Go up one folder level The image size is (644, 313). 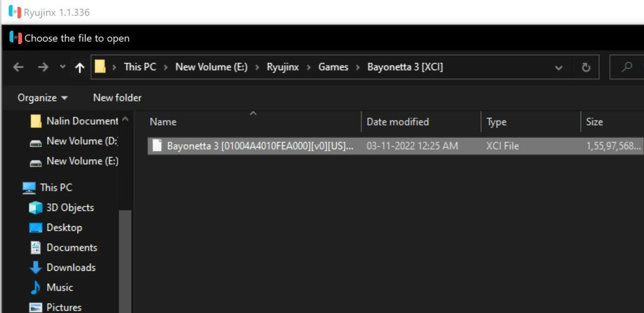pyautogui.click(x=79, y=67)
